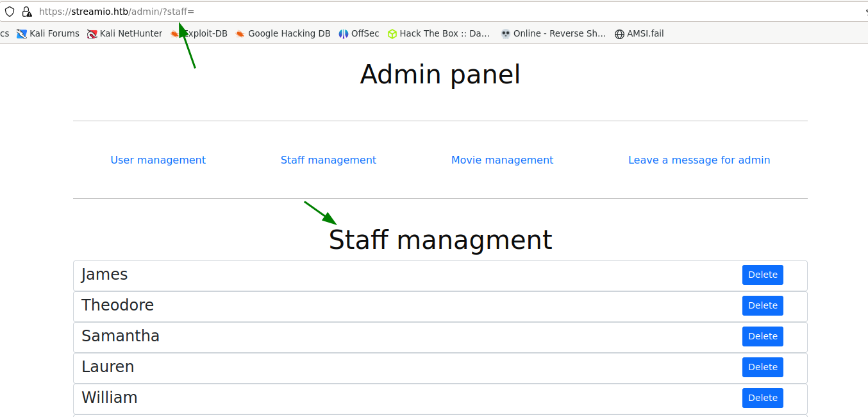Open the Exploit-DB bookmark

[x=199, y=33]
